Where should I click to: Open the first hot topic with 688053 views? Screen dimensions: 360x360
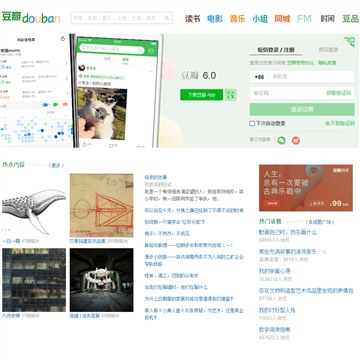tap(288, 232)
